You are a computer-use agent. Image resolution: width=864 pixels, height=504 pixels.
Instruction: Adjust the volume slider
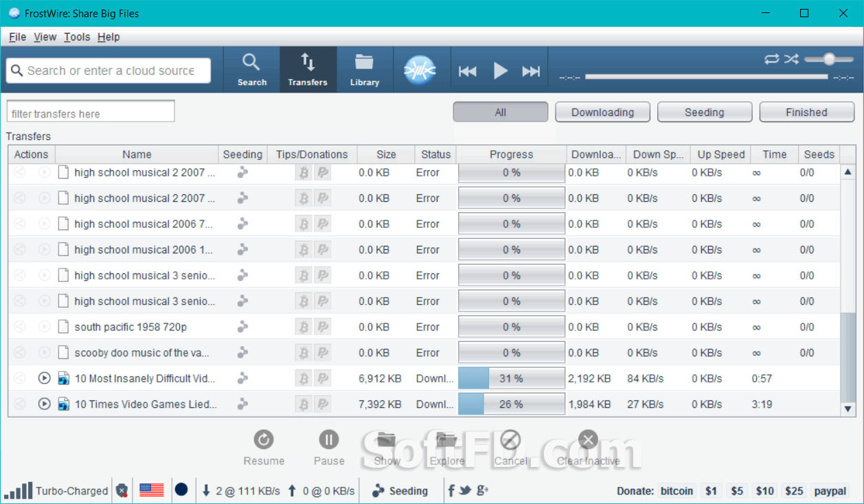pos(829,59)
